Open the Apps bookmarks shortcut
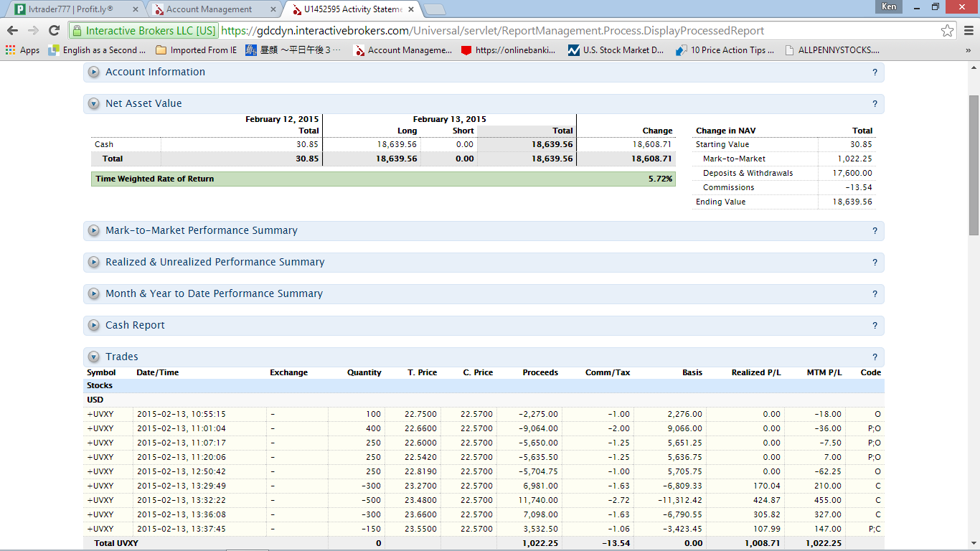Screen dimensions: 980x551 tap(22, 50)
